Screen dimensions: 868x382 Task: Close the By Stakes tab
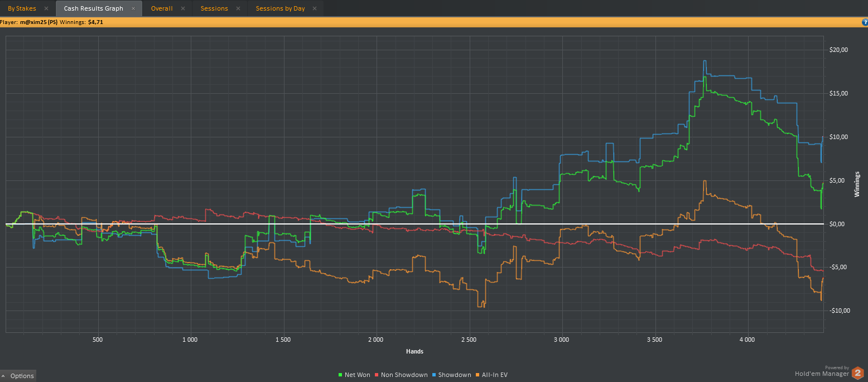click(x=46, y=8)
